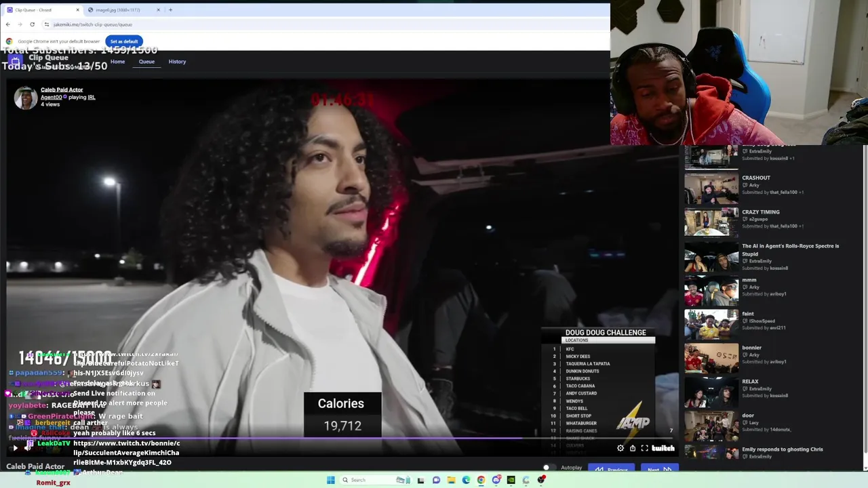Open Microsoft Edge from the taskbar

(466, 480)
